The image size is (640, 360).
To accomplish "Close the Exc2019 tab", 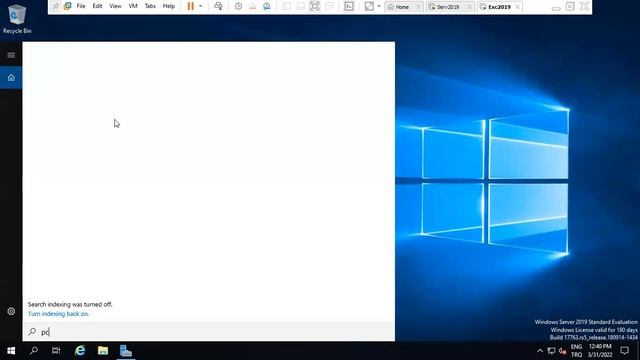I will pos(518,7).
